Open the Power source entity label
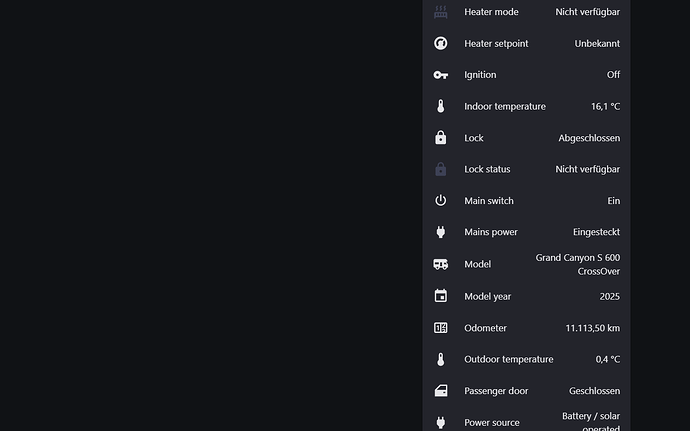This screenshot has width=690, height=431. click(x=492, y=423)
